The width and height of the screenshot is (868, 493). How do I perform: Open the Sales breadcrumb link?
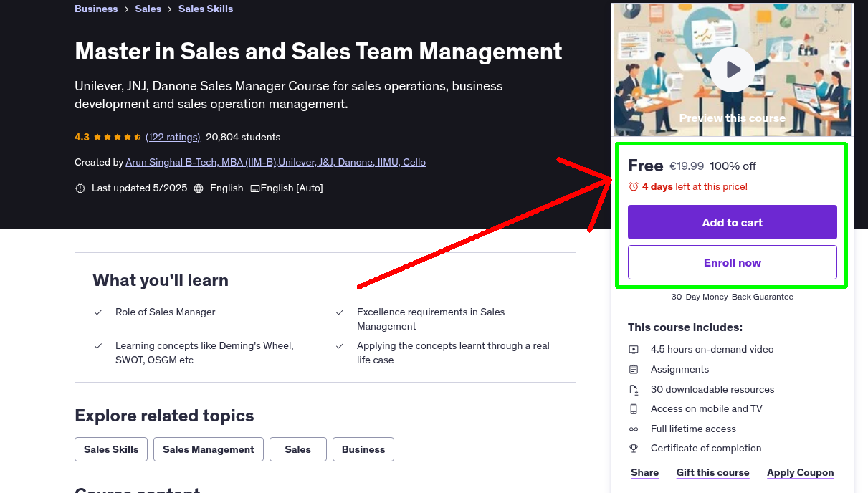coord(148,9)
